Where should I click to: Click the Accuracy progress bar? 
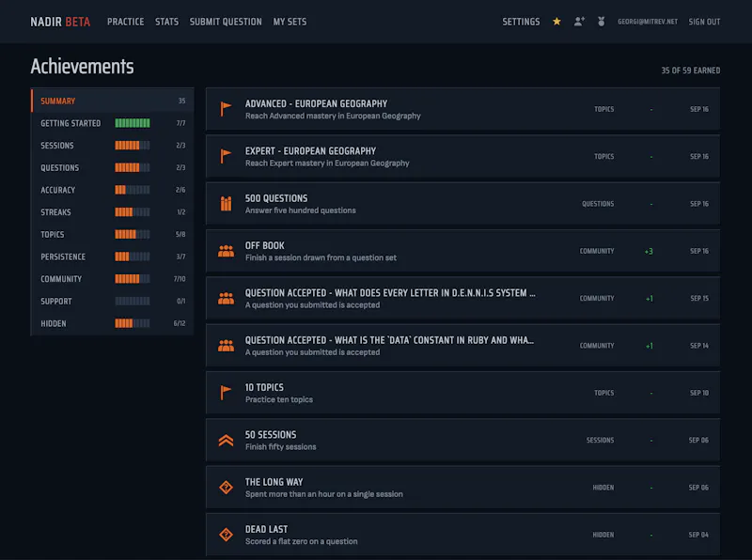coord(133,190)
